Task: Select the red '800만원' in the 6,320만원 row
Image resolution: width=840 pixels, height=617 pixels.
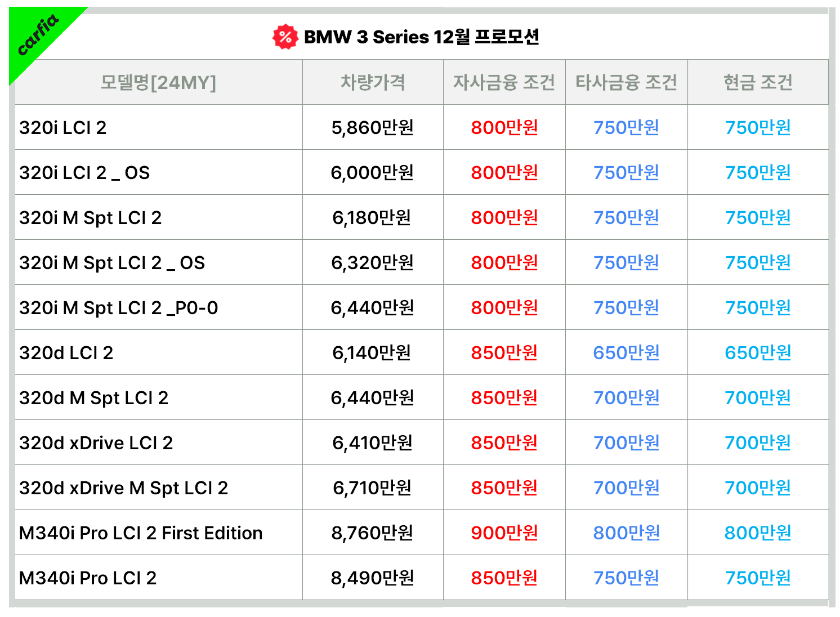Action: pyautogui.click(x=504, y=263)
